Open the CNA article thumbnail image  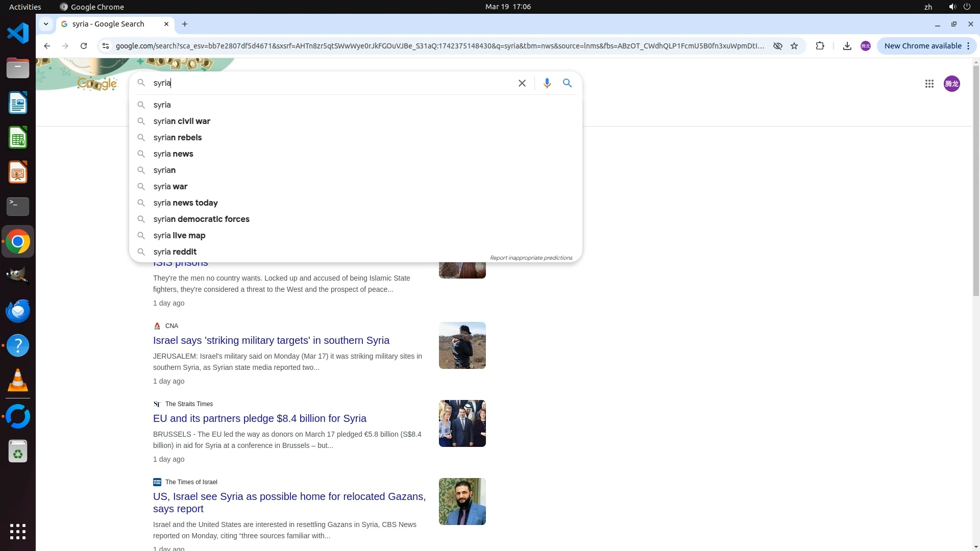point(462,345)
